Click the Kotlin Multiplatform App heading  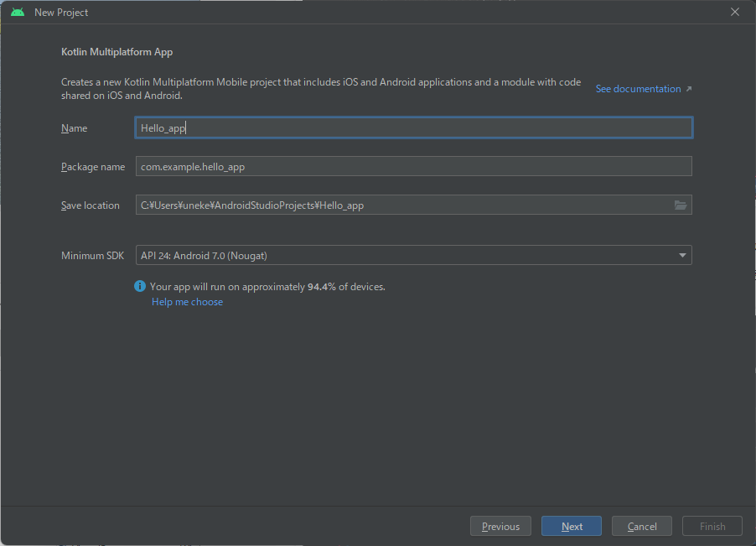pyautogui.click(x=117, y=52)
